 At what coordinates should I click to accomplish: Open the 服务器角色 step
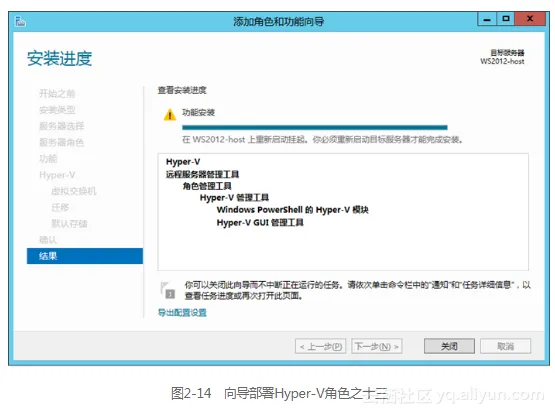(x=62, y=142)
